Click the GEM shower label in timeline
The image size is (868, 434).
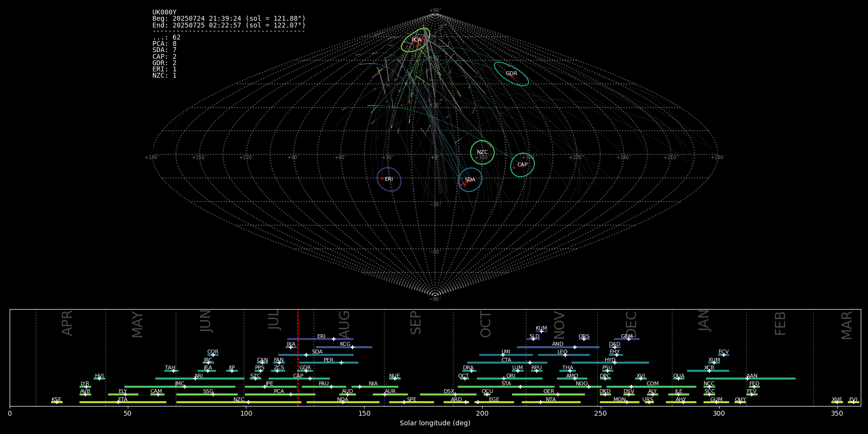[x=627, y=337]
